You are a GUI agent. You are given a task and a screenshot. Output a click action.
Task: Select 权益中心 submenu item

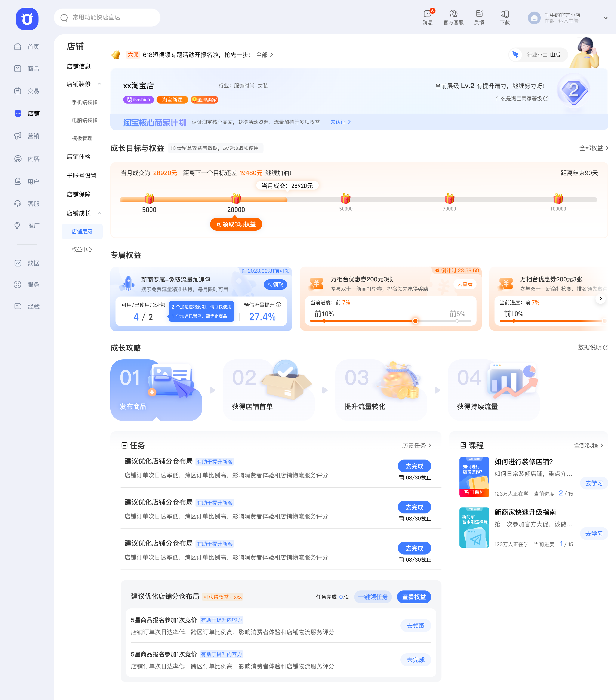tap(82, 249)
